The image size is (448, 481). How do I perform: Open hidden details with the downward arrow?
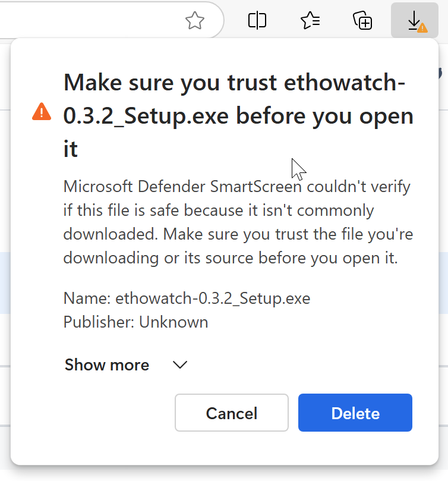click(179, 365)
